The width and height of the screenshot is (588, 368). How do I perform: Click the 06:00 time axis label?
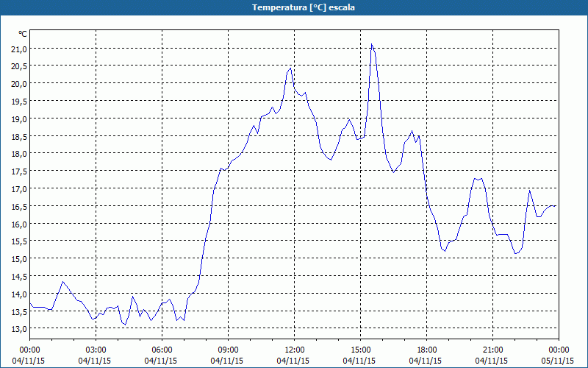pyautogui.click(x=162, y=350)
